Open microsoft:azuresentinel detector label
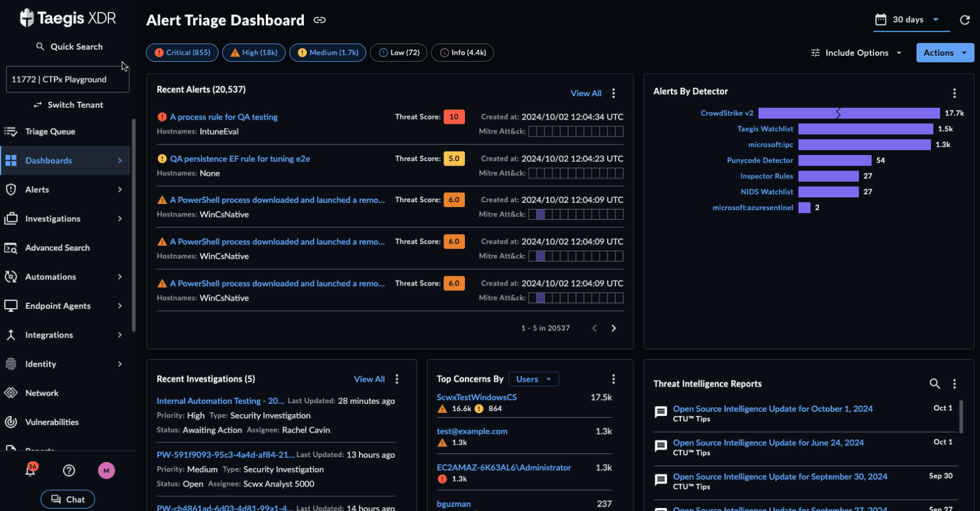This screenshot has height=511, width=980. tap(753, 208)
